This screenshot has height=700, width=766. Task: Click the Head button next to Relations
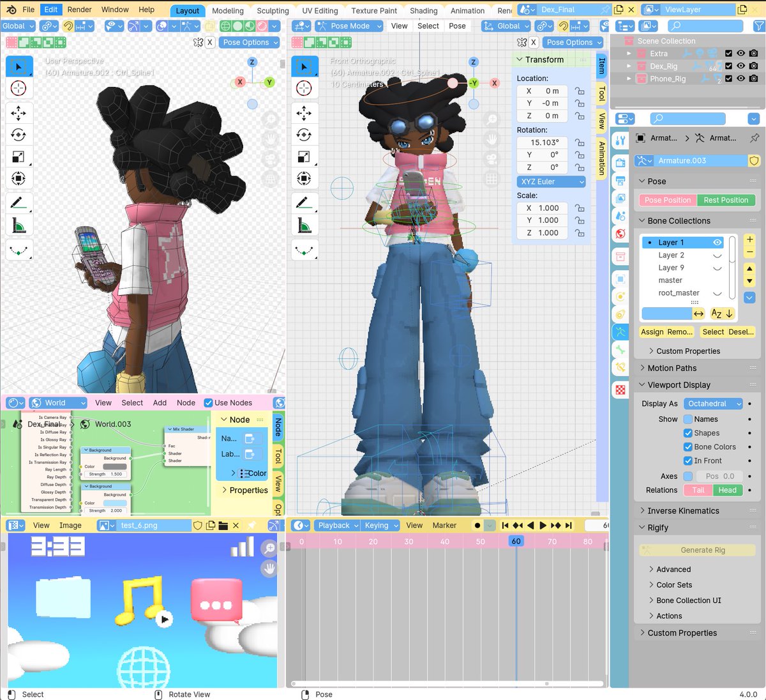[728, 491]
